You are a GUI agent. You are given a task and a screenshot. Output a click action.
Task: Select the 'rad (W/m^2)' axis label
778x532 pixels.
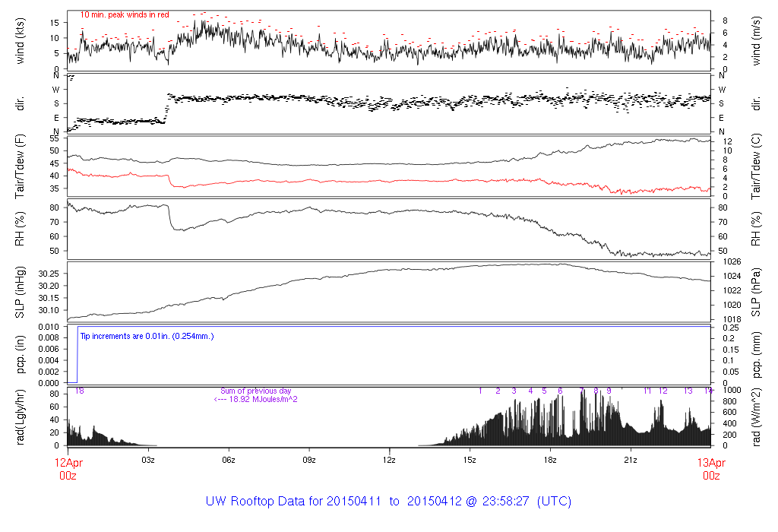click(x=756, y=417)
